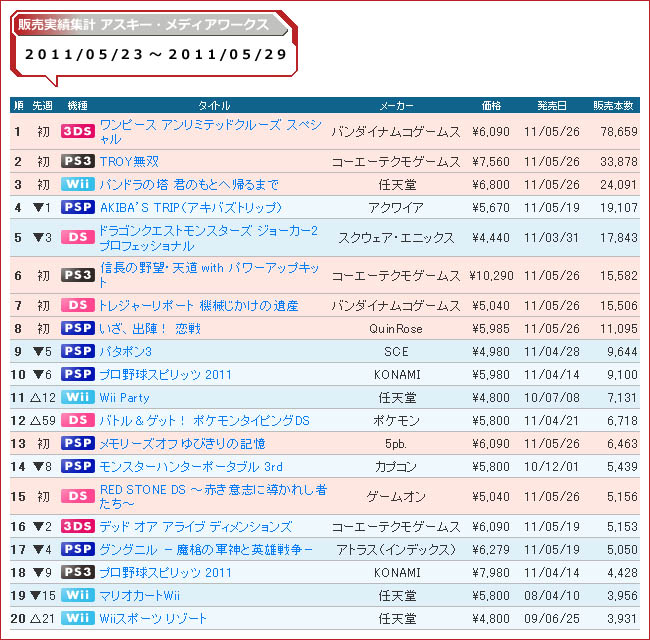
Task: Click maker name SCE
Action: tap(396, 352)
